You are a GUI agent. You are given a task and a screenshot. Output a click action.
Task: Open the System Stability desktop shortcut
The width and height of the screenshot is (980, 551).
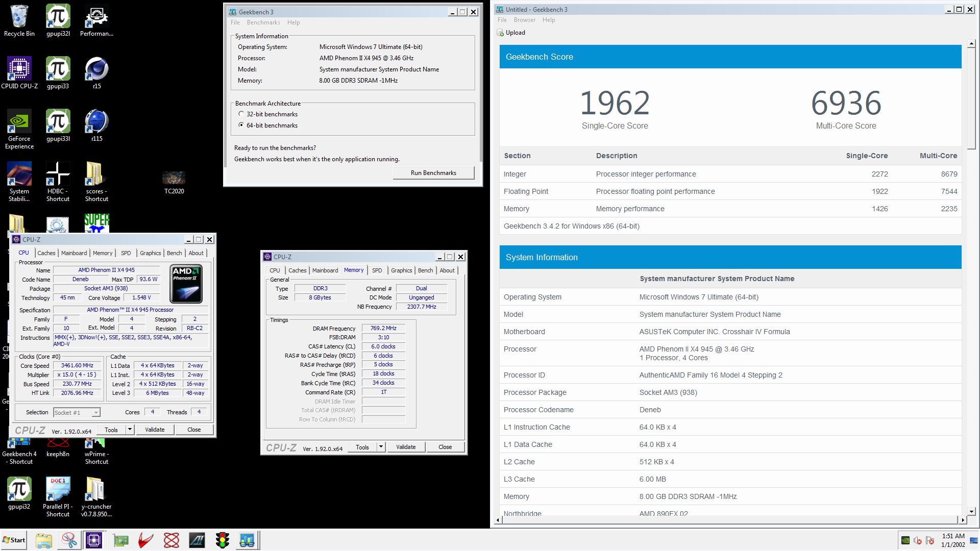(19, 182)
